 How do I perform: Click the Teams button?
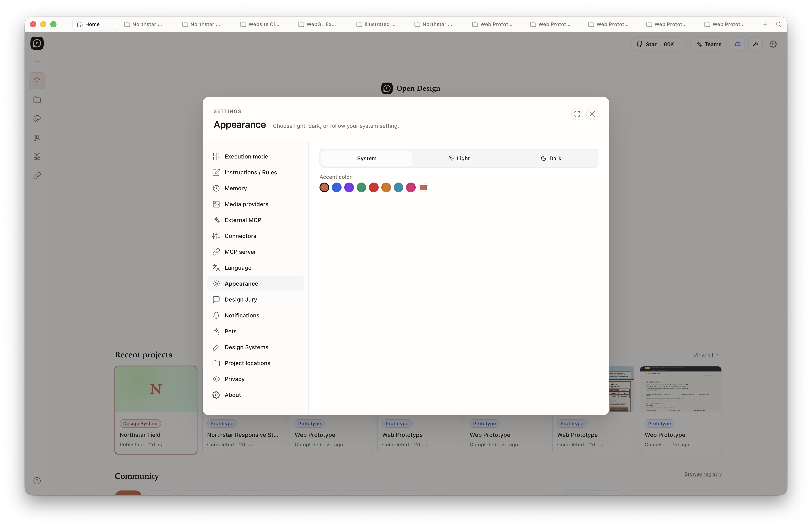tap(709, 44)
